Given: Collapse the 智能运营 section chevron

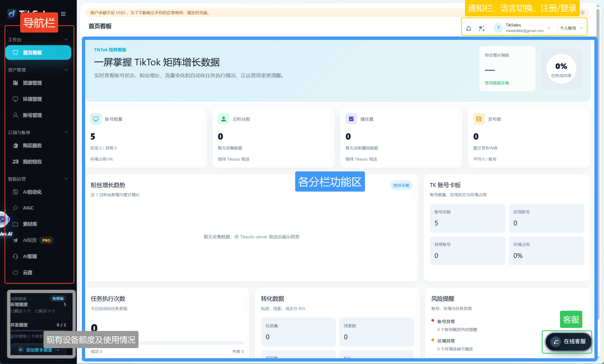Looking at the screenshot, I should [66, 179].
